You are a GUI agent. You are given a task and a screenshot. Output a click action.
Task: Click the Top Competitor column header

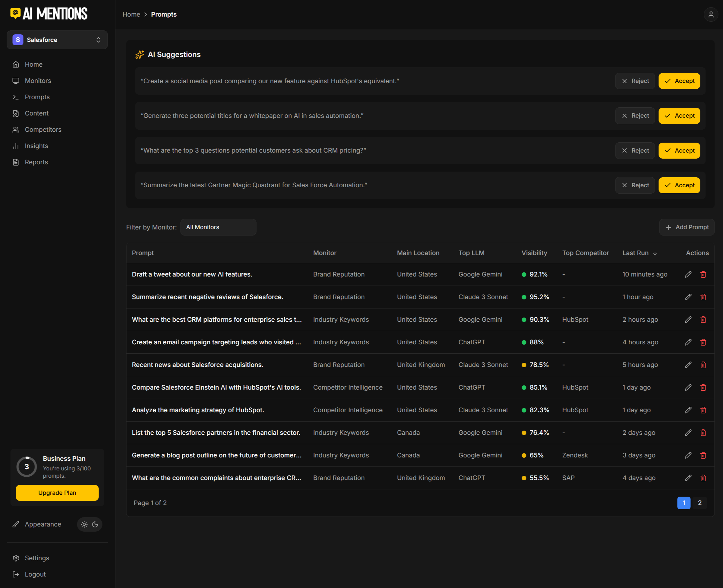coord(586,253)
